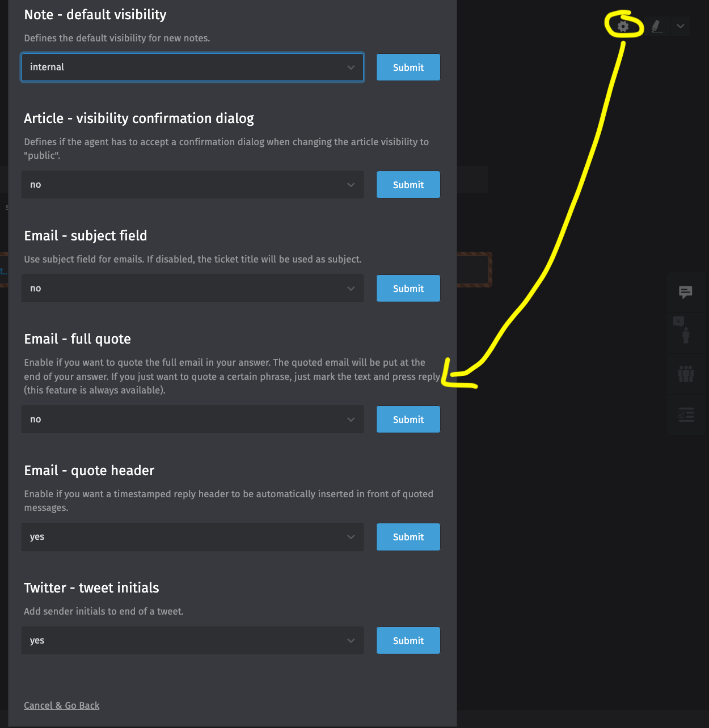Show the customer sidebar person icon
Image resolution: width=709 pixels, height=728 pixels.
(686, 332)
